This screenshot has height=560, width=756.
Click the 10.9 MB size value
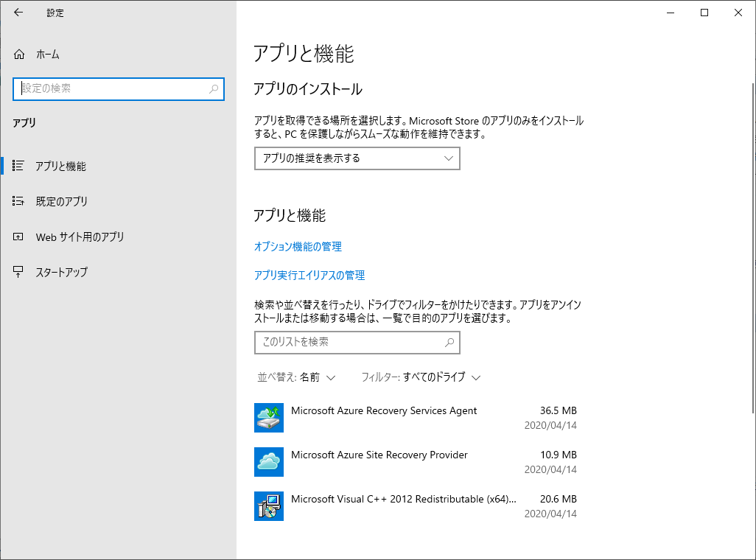point(559,455)
